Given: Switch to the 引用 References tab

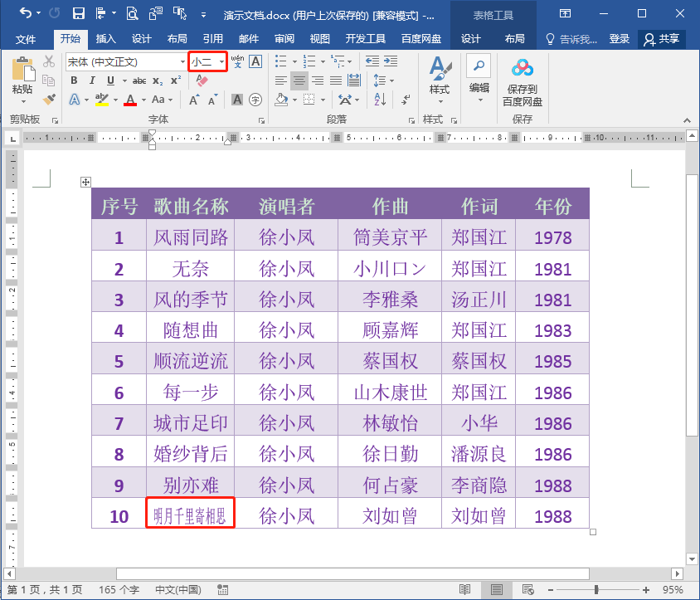Looking at the screenshot, I should [x=213, y=39].
